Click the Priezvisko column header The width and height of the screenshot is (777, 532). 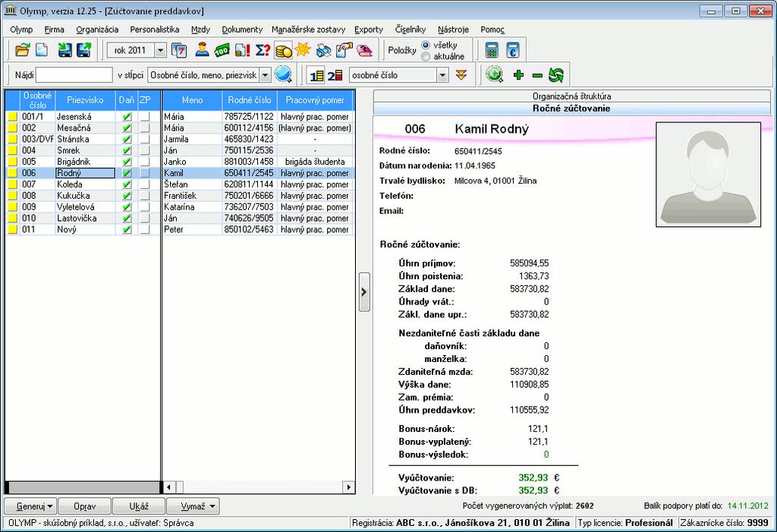(85, 100)
